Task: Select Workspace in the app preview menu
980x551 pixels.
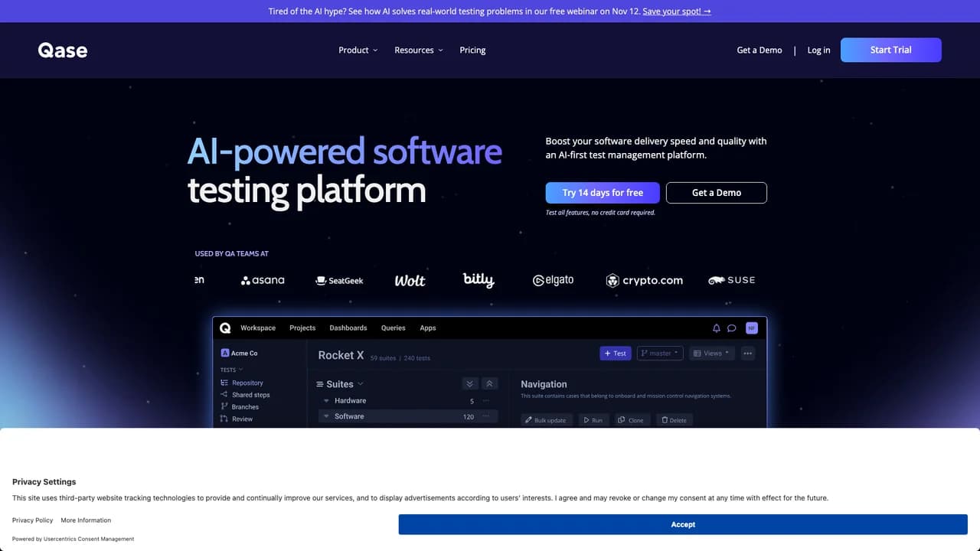Action: tap(258, 328)
